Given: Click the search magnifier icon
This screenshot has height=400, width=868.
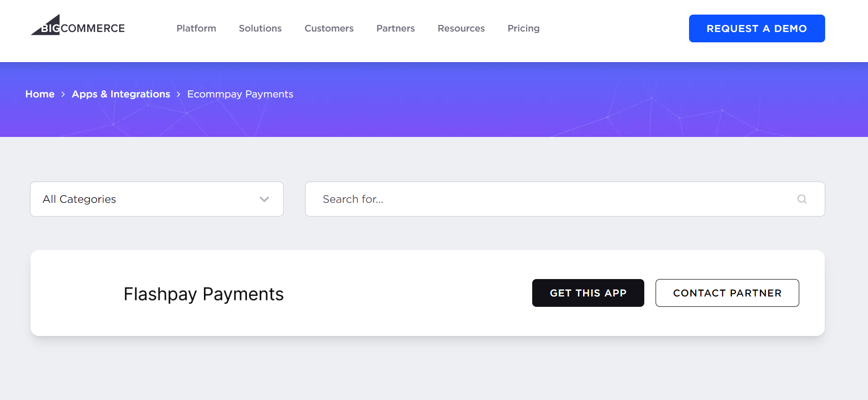Looking at the screenshot, I should [x=802, y=199].
